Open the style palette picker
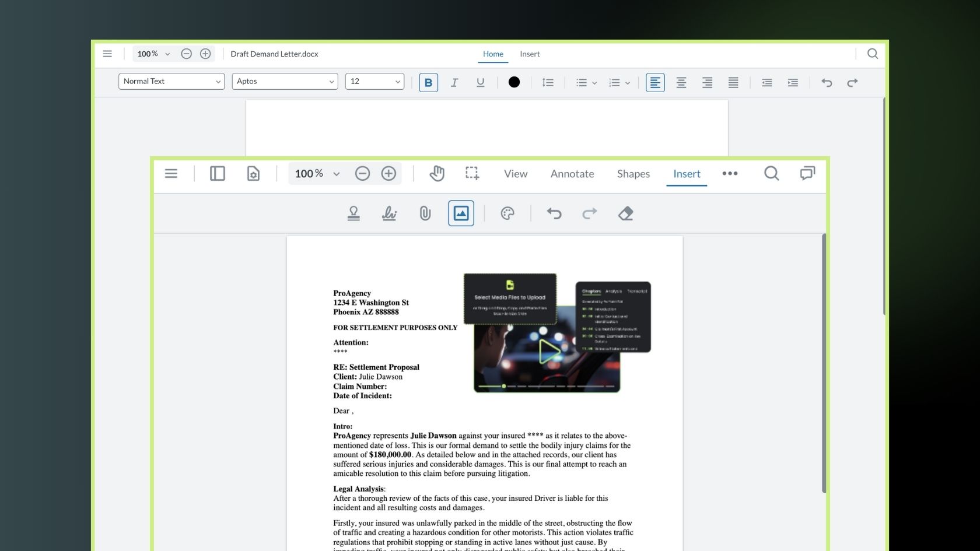980x551 pixels. [508, 213]
